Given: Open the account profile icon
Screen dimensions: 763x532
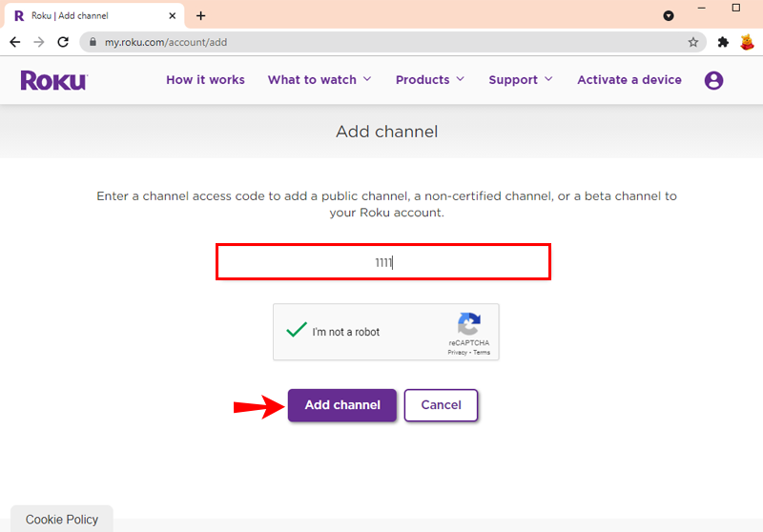Looking at the screenshot, I should [x=713, y=80].
